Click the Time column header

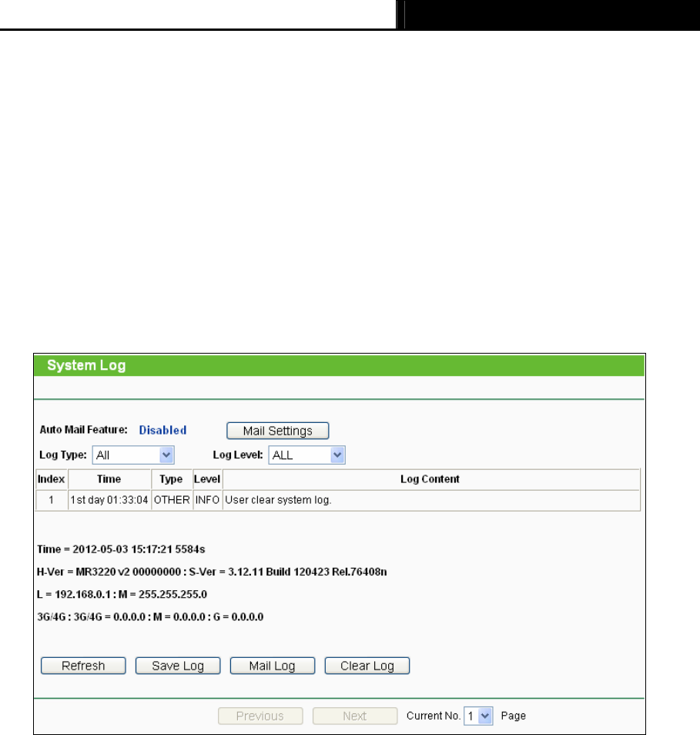click(x=109, y=479)
